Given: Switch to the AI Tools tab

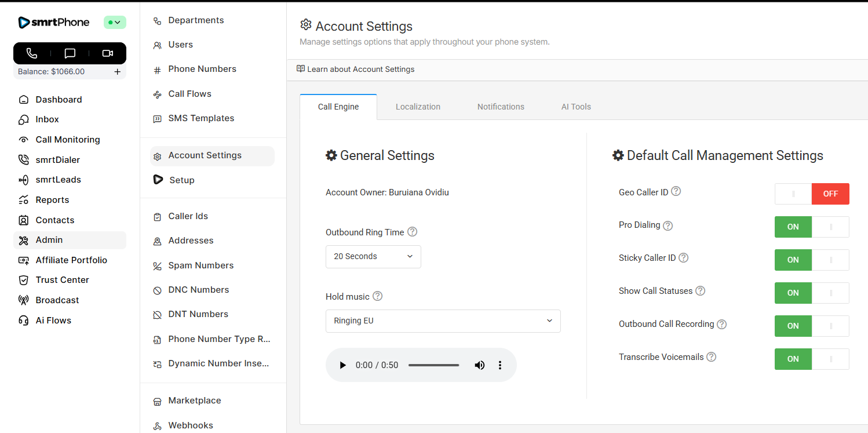Looking at the screenshot, I should click(x=576, y=107).
